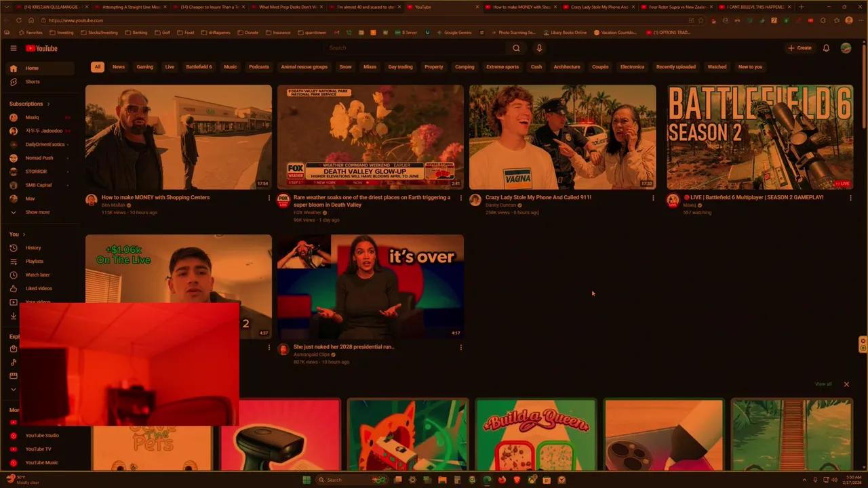Play the Battlefield 6 Season 2 thumbnail

coord(759,137)
